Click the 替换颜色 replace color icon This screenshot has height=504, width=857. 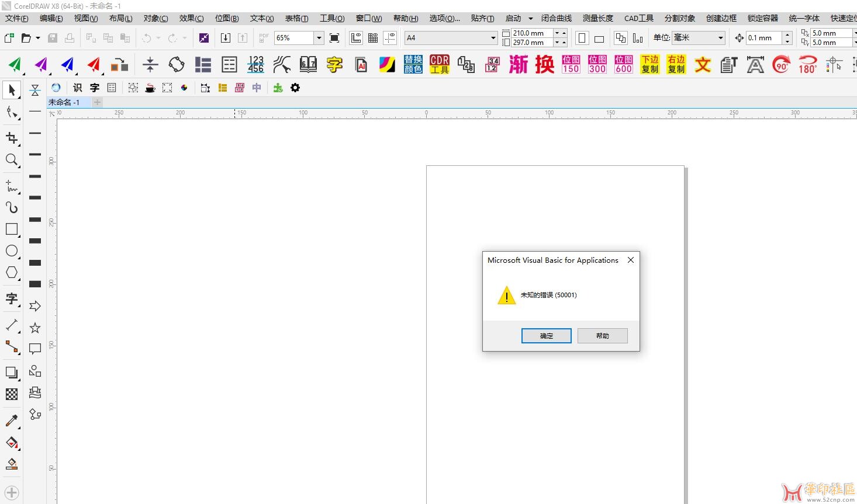(413, 64)
